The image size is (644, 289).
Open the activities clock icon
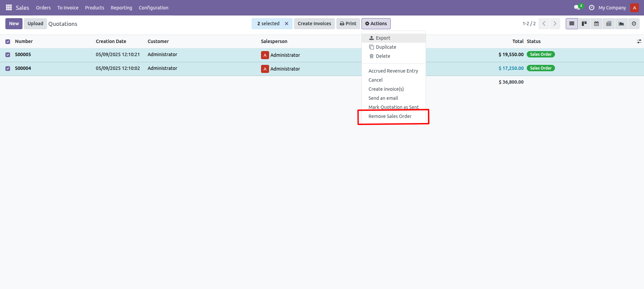pyautogui.click(x=592, y=7)
